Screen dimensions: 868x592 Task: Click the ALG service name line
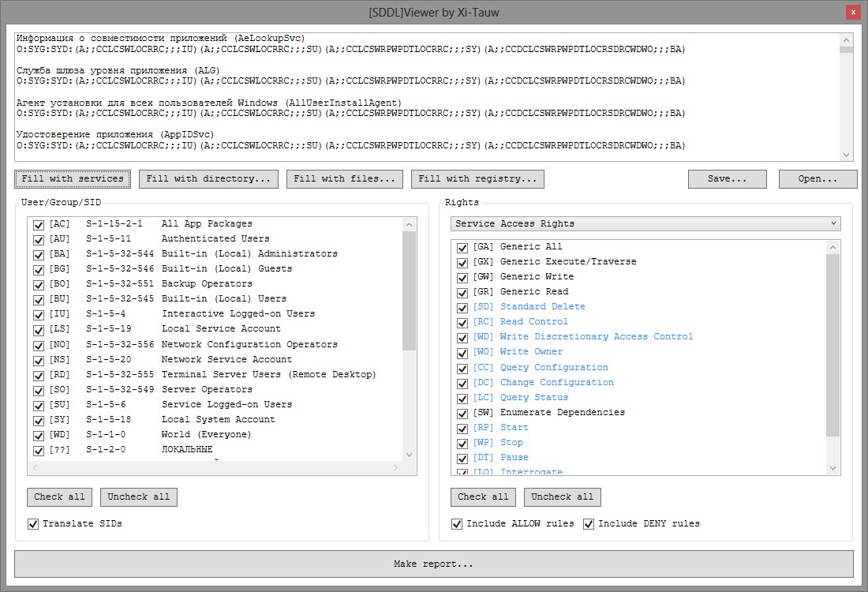pos(118,70)
